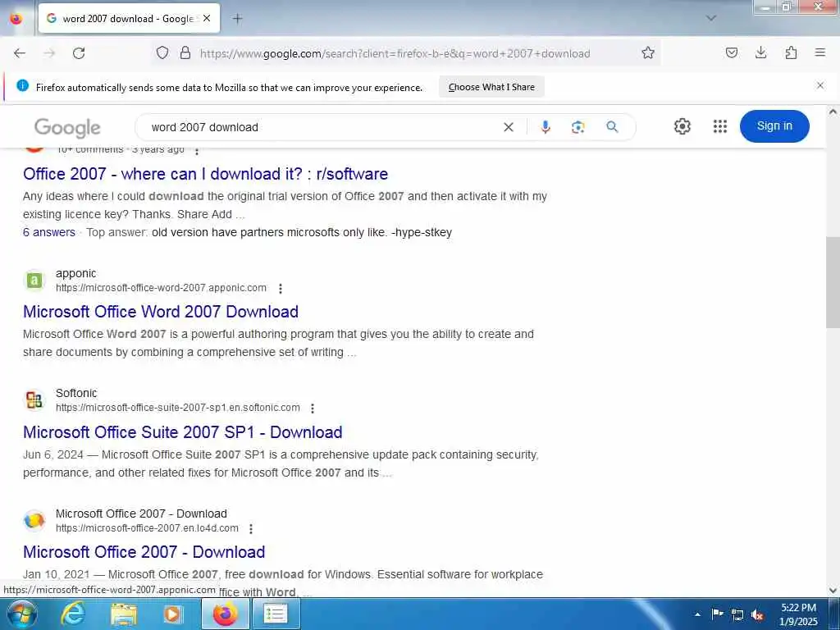Open Windows Explorer folder from taskbar
This screenshot has height=630, width=840.
[124, 614]
